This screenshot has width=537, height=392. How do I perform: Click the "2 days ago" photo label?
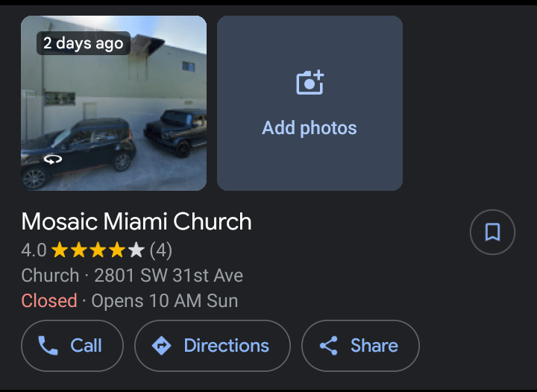(83, 43)
